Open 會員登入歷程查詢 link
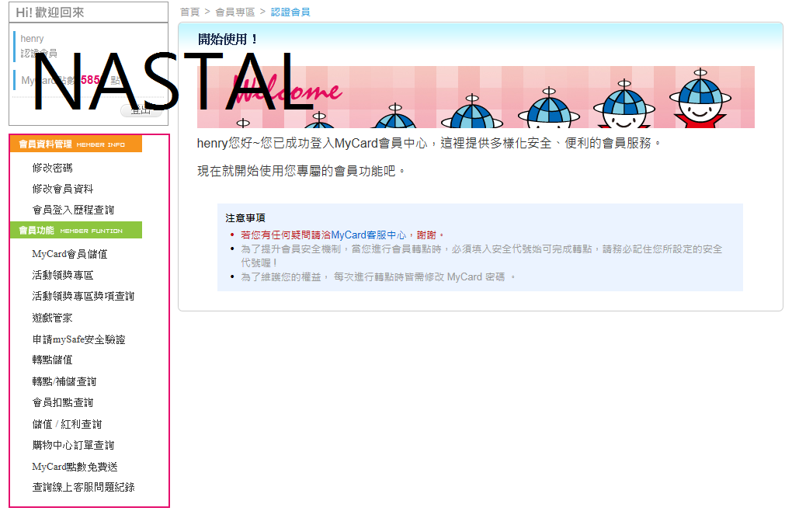This screenshot has width=792, height=532. coord(73,210)
